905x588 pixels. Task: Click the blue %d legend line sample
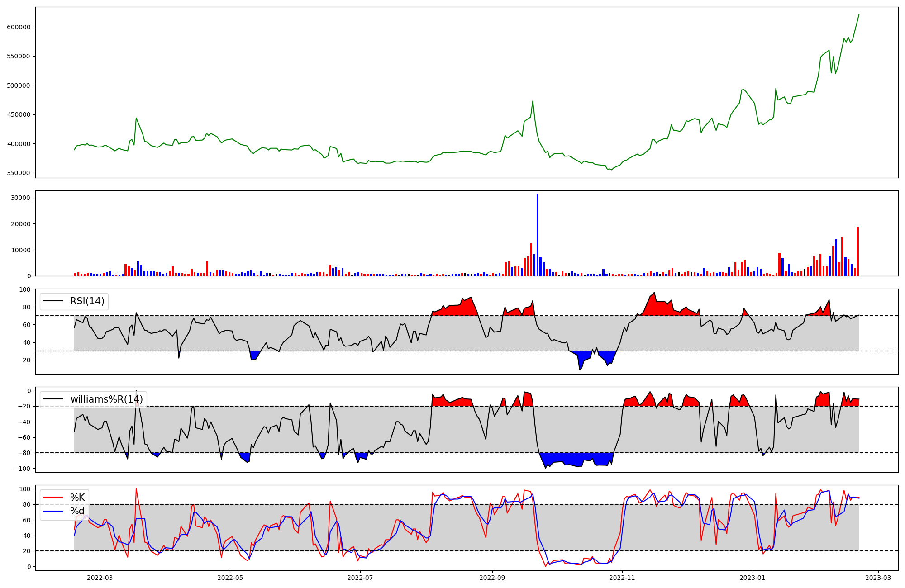point(53,511)
